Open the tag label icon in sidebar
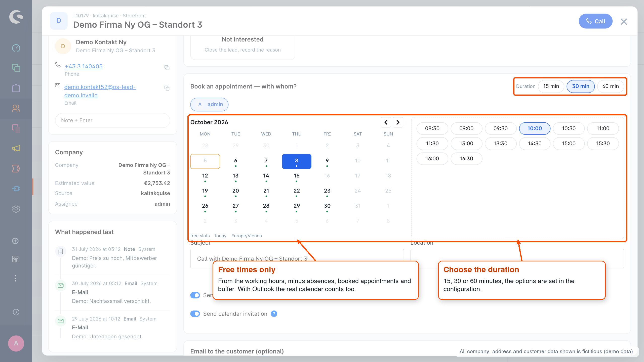The height and width of the screenshot is (362, 644). click(16, 168)
